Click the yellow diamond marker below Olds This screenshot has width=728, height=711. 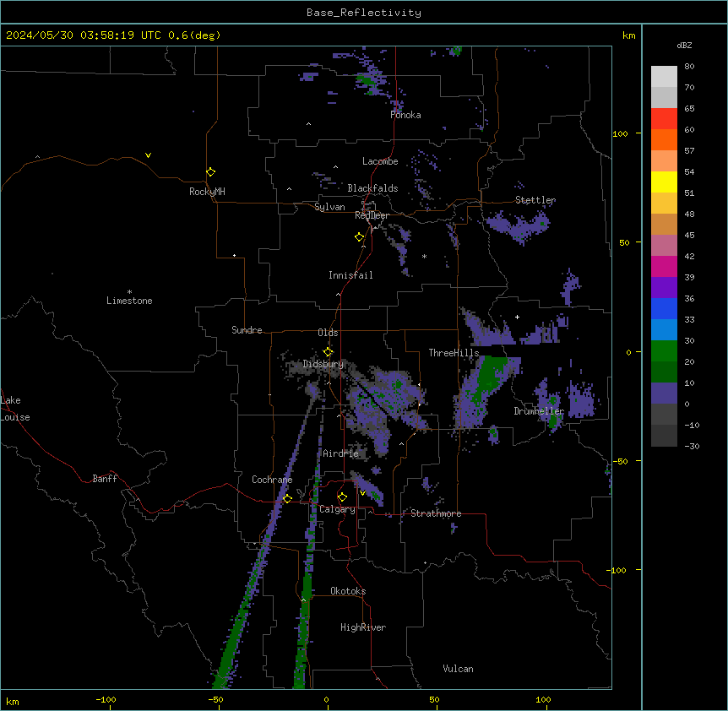328,351
